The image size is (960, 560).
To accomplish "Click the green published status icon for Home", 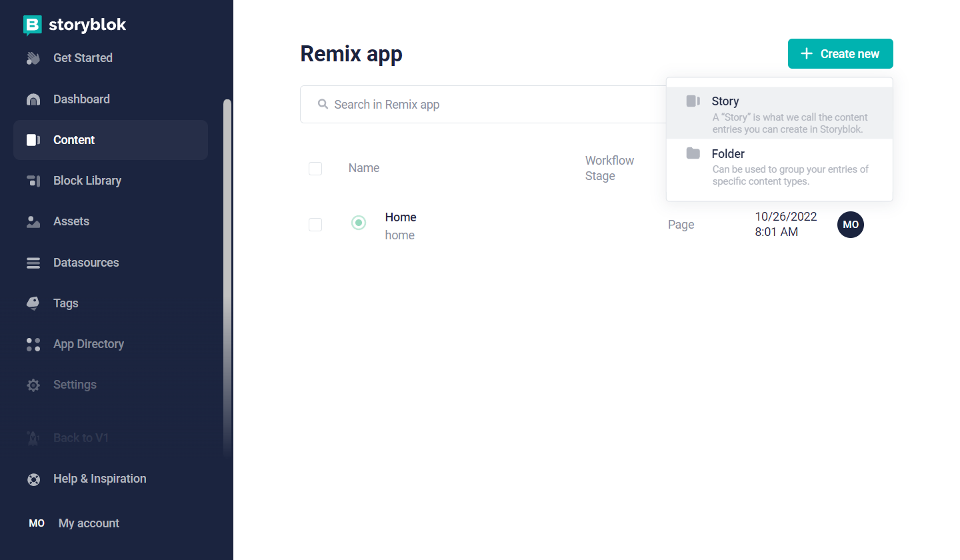I will (x=359, y=223).
